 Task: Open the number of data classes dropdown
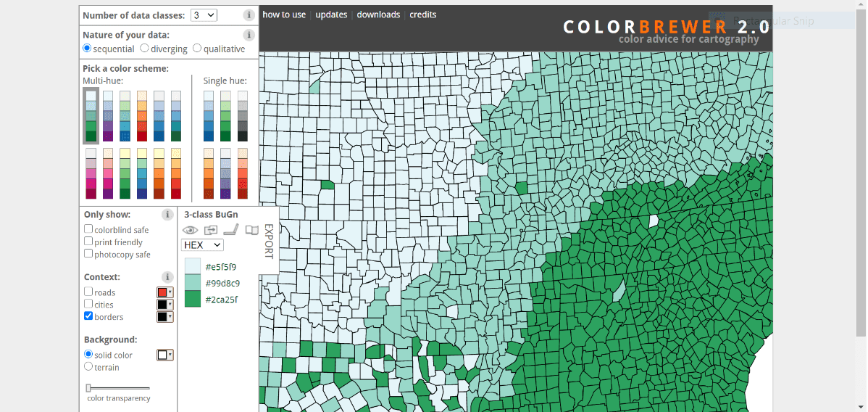coord(204,15)
